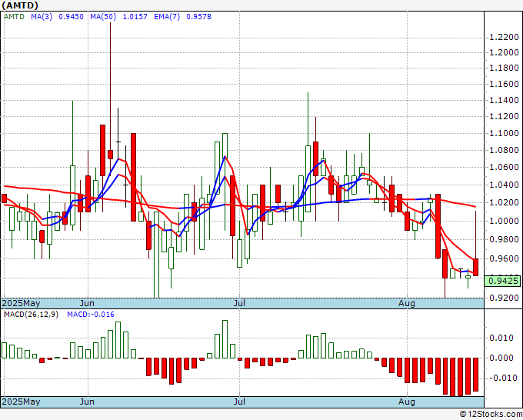Click the 1.0400 price axis label

tap(504, 185)
